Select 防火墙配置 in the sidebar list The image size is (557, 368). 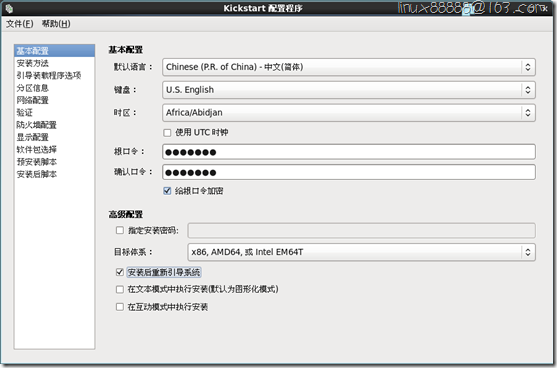[54, 125]
